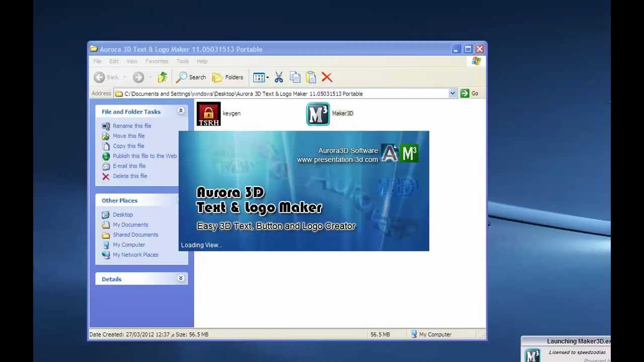Image resolution: width=644 pixels, height=362 pixels.
Task: Open the Tools menu
Action: [182, 61]
